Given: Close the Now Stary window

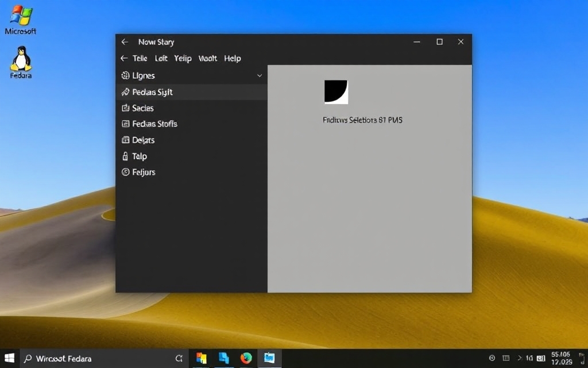Looking at the screenshot, I should point(461,42).
